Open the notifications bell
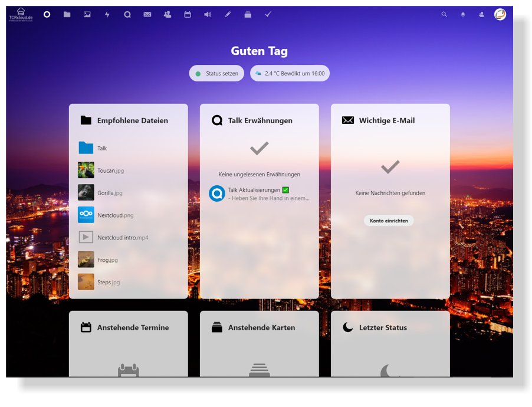Viewport: 532px width, 407px height. pos(463,14)
